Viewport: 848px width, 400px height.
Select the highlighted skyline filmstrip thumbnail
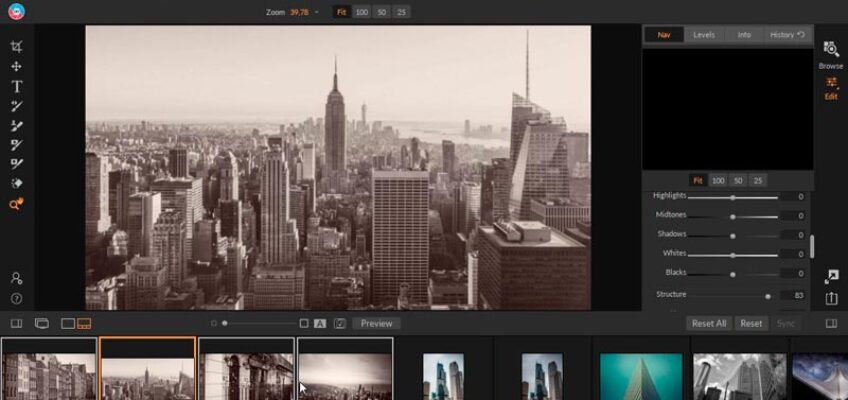pos(148,369)
